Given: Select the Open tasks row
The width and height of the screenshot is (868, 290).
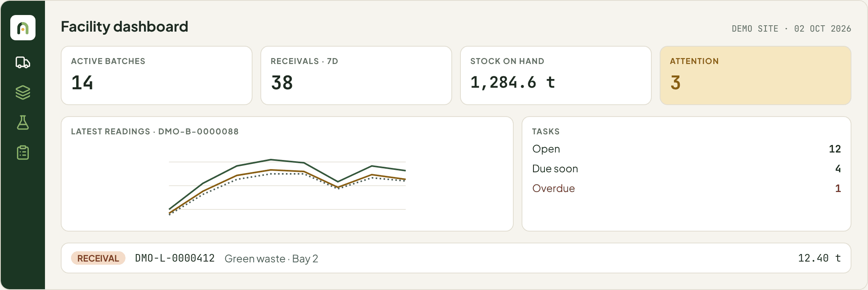Looking at the screenshot, I should (687, 149).
